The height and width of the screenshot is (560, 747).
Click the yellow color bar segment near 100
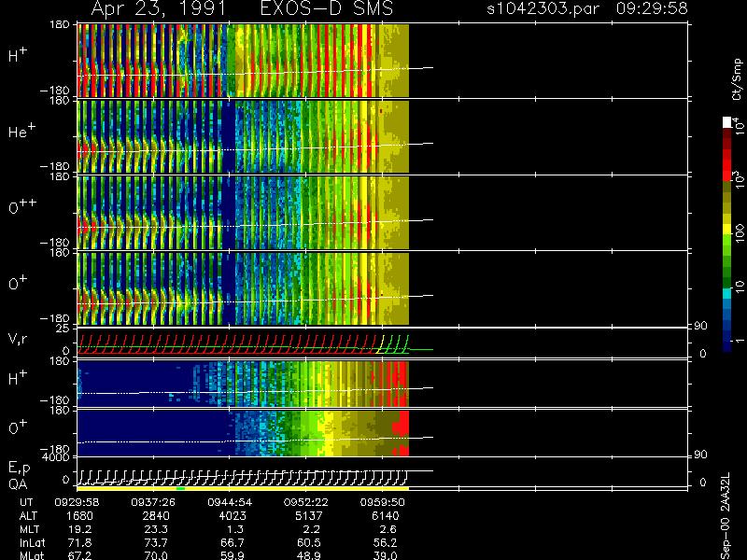click(x=727, y=229)
